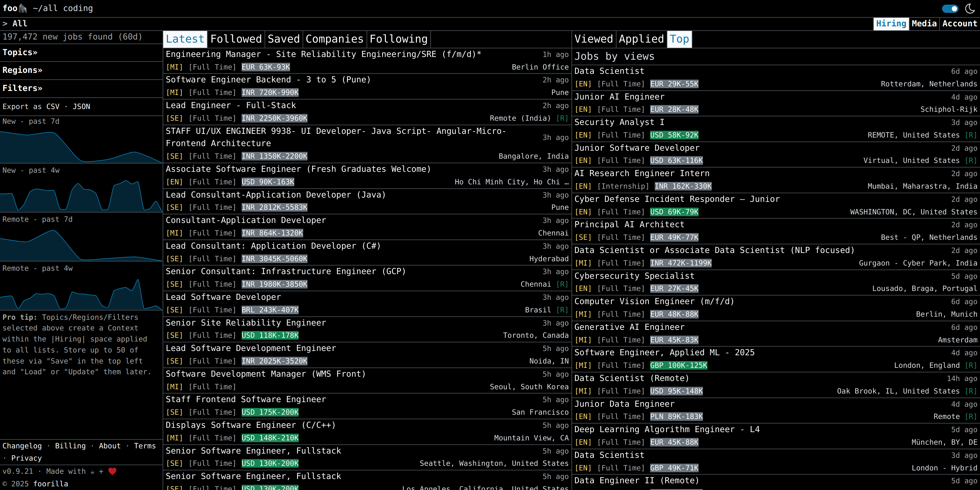980x490 pixels.
Task: Open the Hiring space
Action: pyautogui.click(x=891, y=24)
